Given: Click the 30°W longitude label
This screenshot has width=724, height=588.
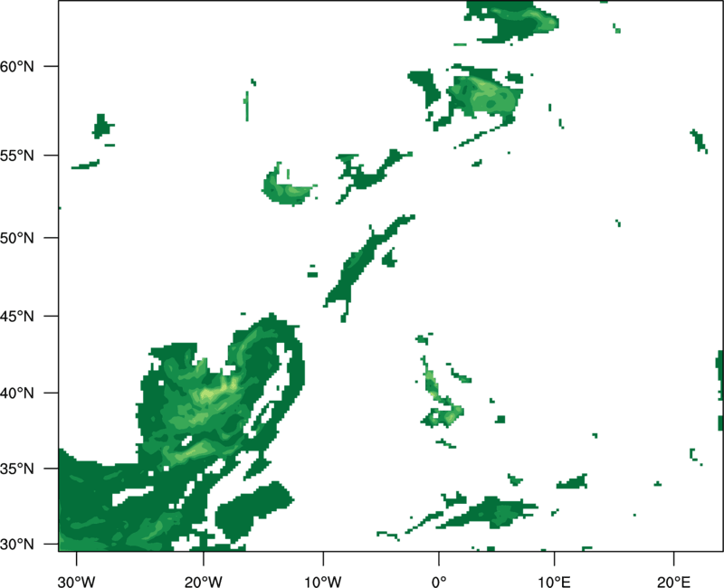Looking at the screenshot, I should (76, 582).
